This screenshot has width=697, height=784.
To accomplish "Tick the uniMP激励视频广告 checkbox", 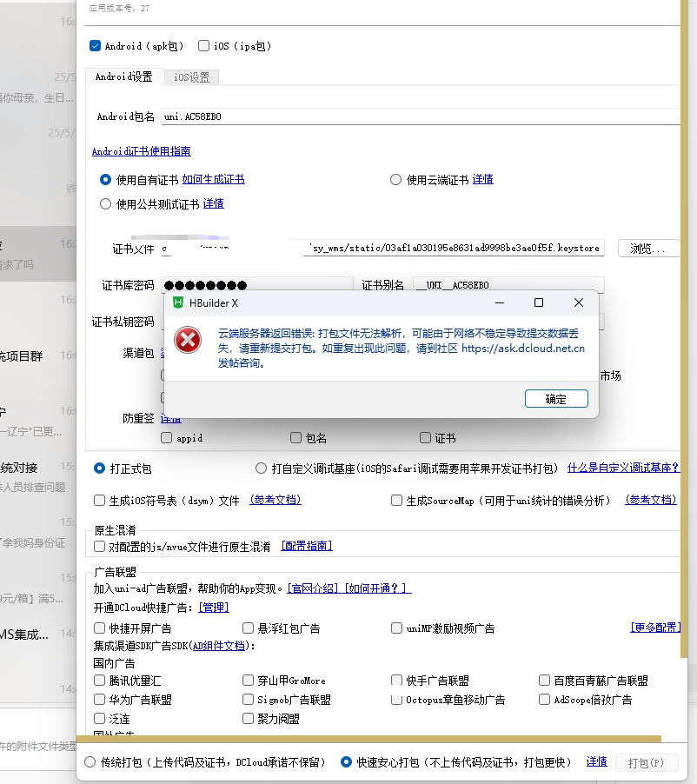I will (x=396, y=628).
